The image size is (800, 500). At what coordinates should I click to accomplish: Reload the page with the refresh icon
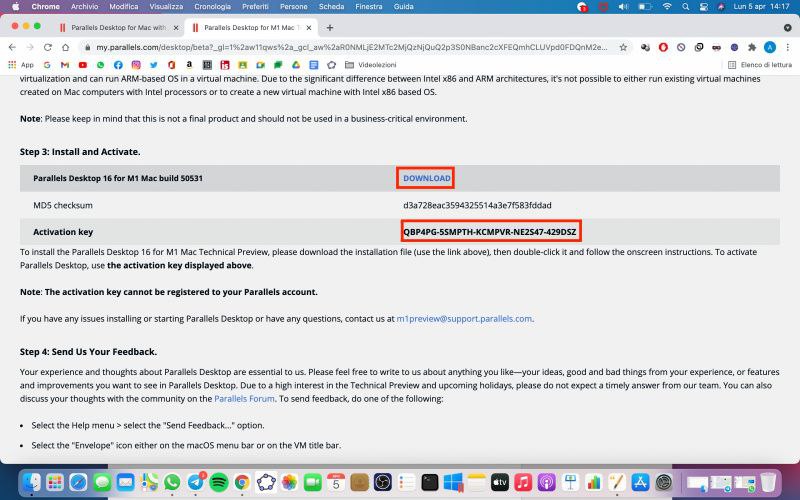(x=47, y=47)
